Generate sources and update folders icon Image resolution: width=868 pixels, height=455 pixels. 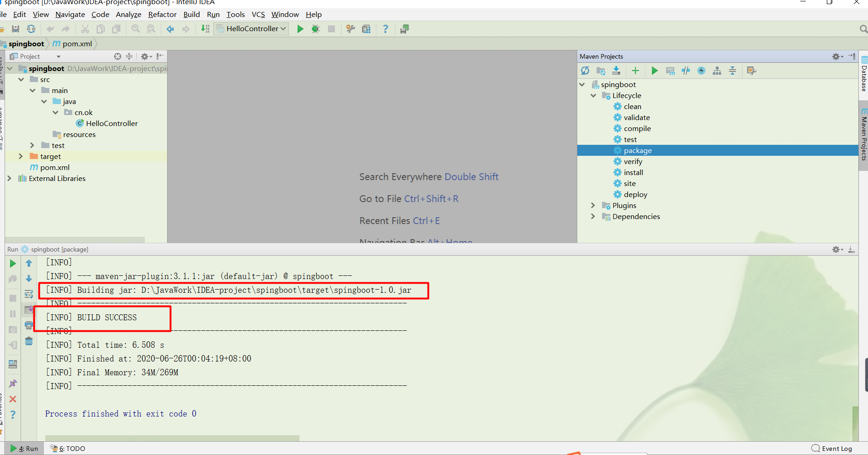(601, 71)
